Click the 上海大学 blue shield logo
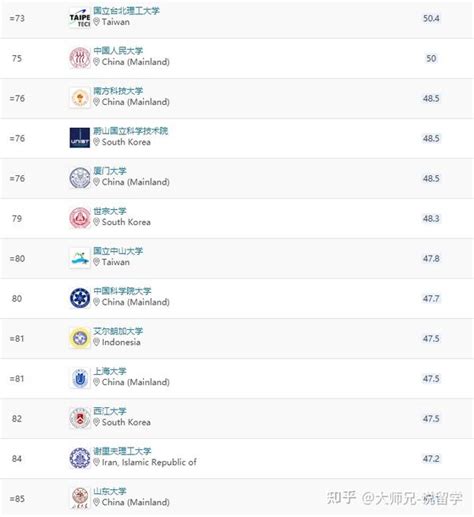 (80, 378)
